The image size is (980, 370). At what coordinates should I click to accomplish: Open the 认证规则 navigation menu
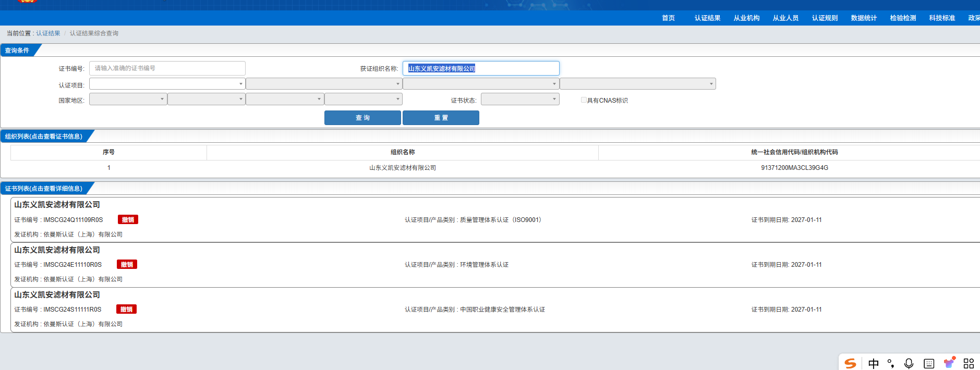(x=825, y=18)
